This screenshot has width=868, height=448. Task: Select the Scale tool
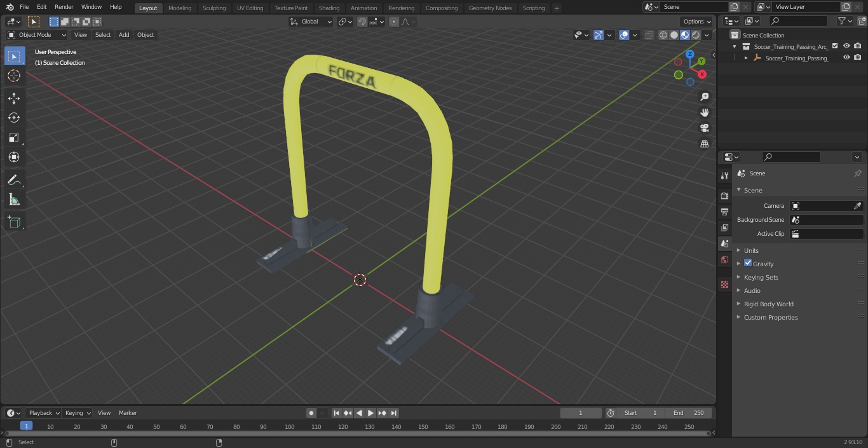[14, 137]
